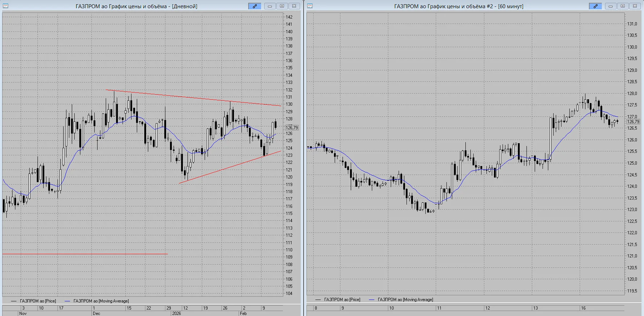Close the 60-minute chart window
The height and width of the screenshot is (316, 644).
click(x=635, y=6)
